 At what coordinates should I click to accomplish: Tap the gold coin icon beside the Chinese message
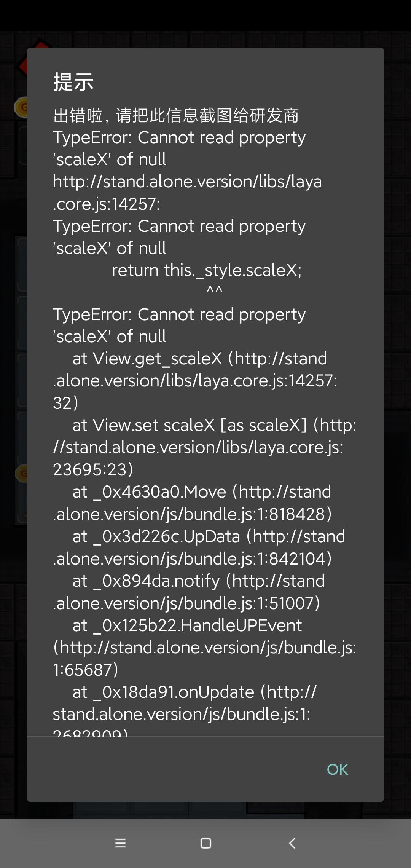(21, 107)
